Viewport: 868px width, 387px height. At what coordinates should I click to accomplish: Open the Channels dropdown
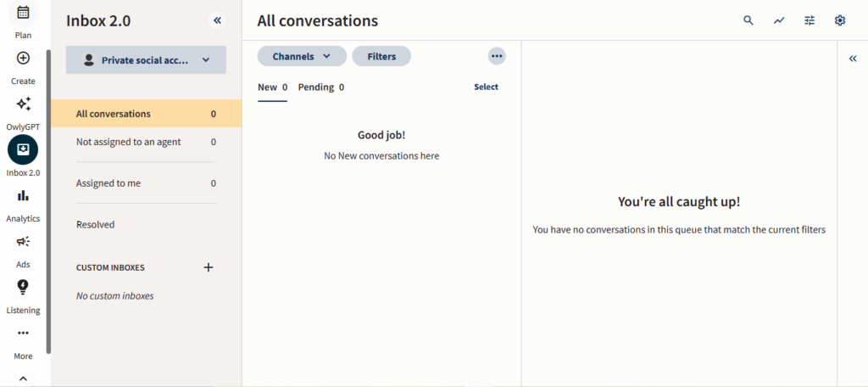302,56
